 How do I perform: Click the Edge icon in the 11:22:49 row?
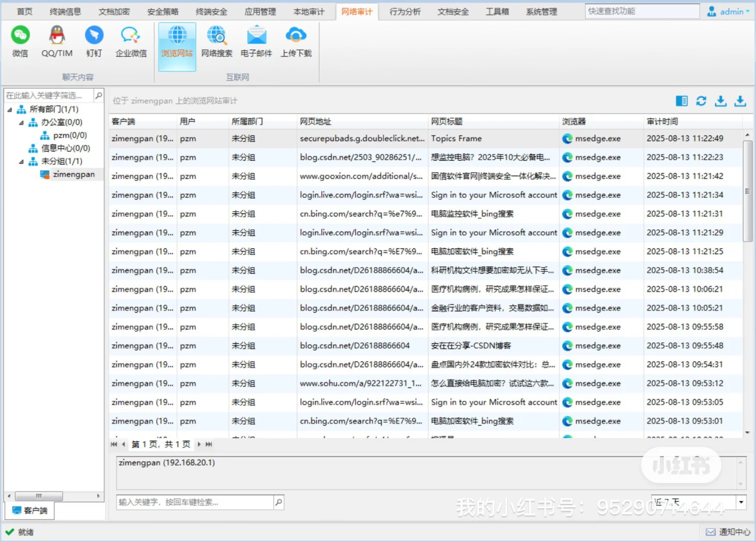(x=567, y=139)
